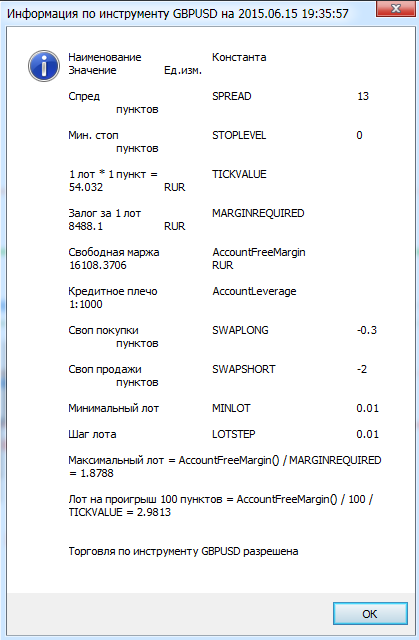Click the 'Лот на проигрыш 100 пунктов' formula line
This screenshot has height=640, width=419.
[x=220, y=499]
